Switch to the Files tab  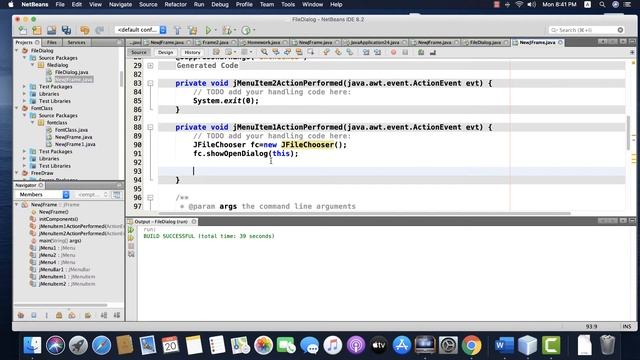pos(52,42)
